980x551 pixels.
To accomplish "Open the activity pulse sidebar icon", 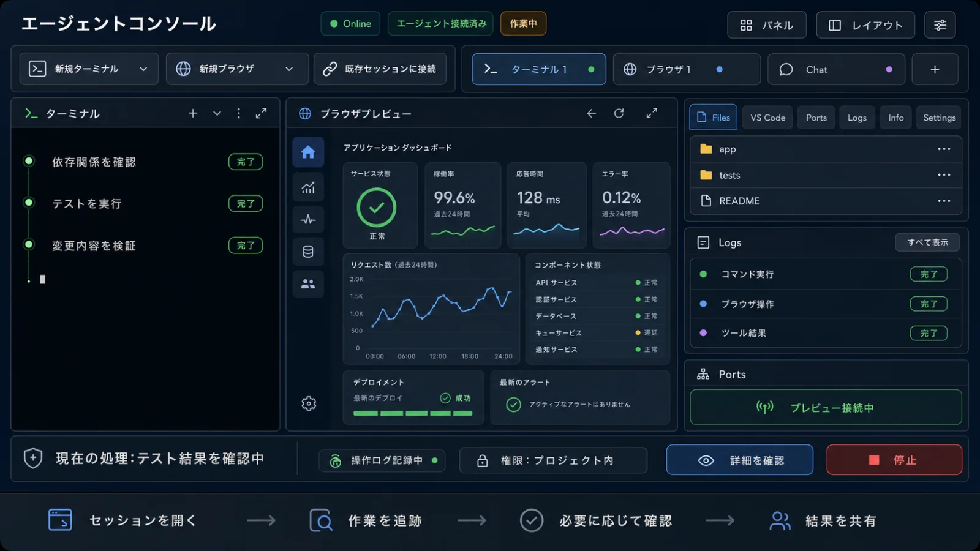I will coord(308,219).
